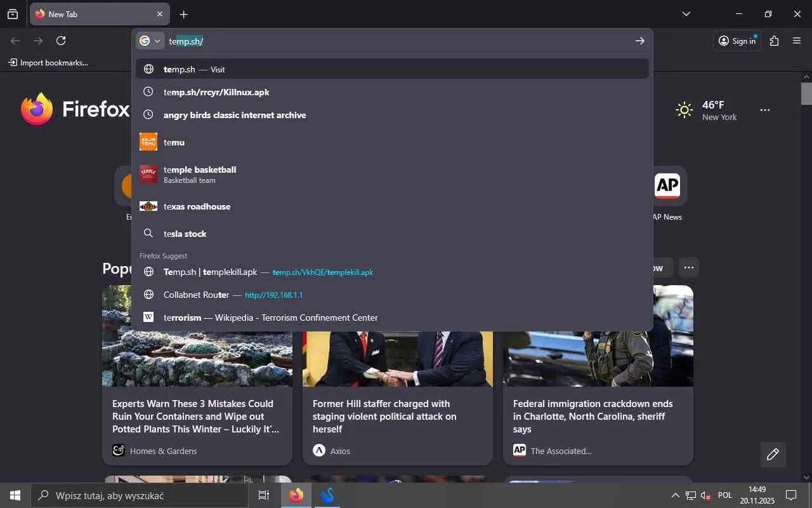The width and height of the screenshot is (812, 508).
Task: Open the Extensions puzzle icon
Action: (774, 41)
